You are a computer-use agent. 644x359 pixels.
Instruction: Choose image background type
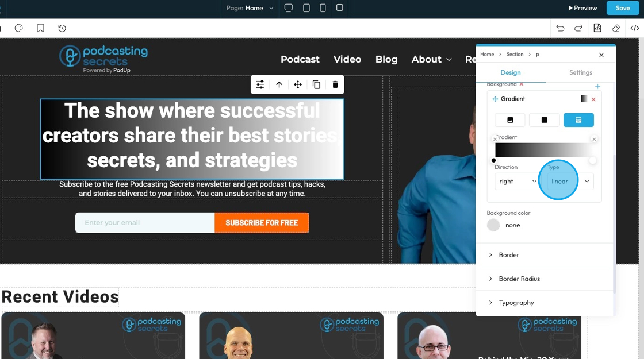(510, 120)
